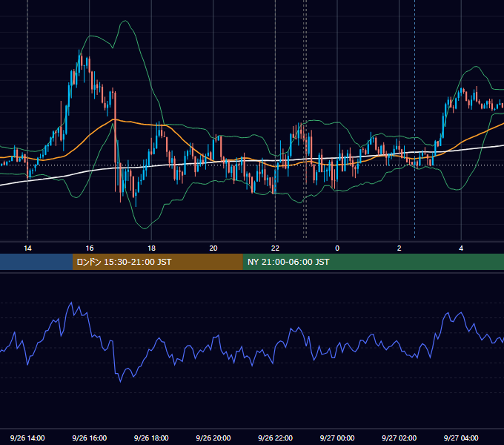Click hour label 4 on the price chart axis

(461, 248)
